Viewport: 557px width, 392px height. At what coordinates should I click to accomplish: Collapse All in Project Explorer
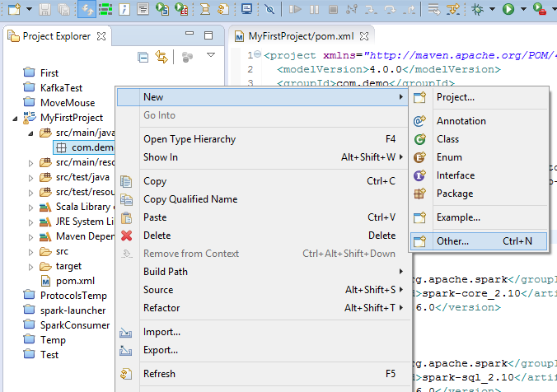tap(143, 57)
